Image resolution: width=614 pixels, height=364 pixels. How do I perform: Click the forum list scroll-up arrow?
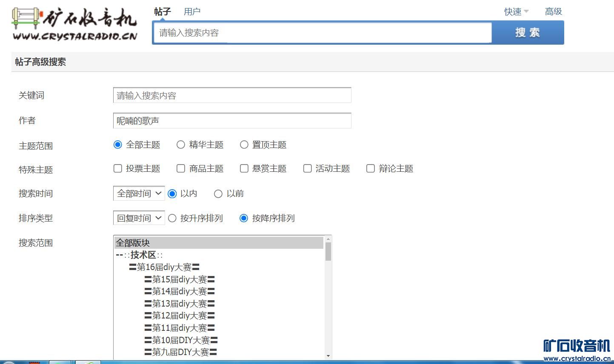[328, 239]
